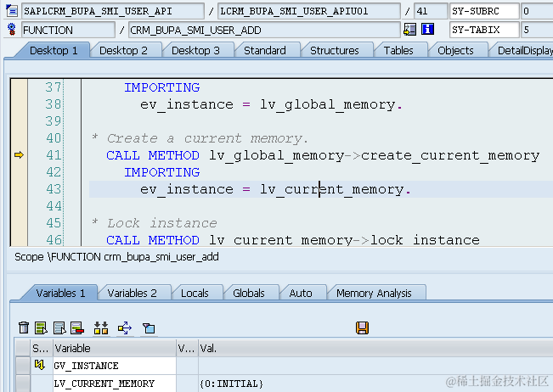This screenshot has width=553, height=392.
Task: Click the Val. column header
Action: [375, 349]
